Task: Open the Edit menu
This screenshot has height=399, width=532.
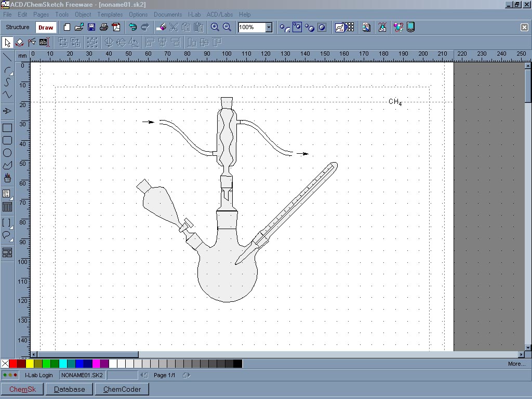Action: coord(22,14)
